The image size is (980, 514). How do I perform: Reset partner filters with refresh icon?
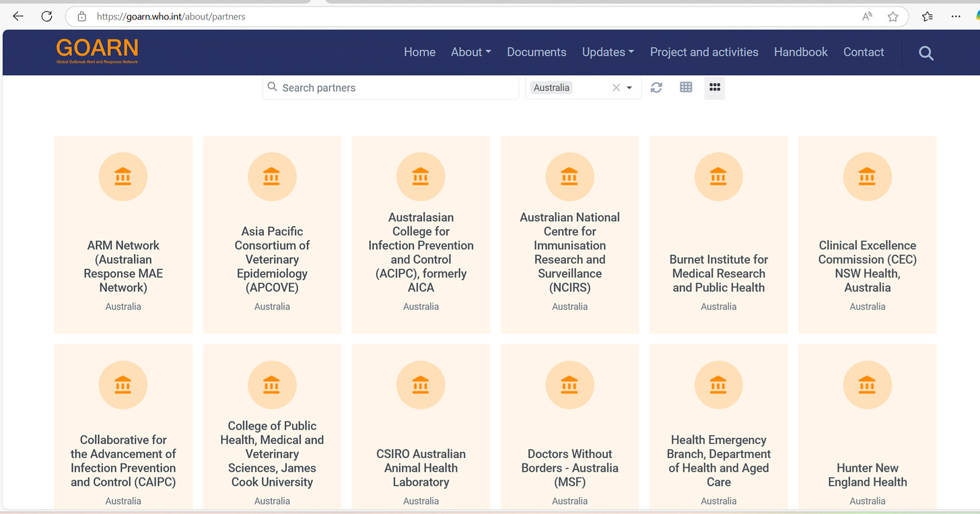point(656,88)
